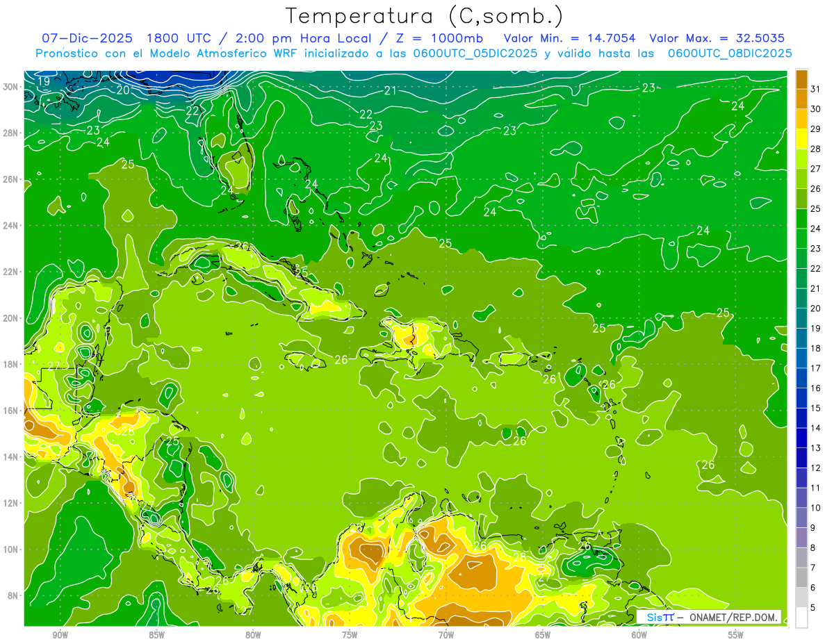This screenshot has width=834, height=644.
Task: Click the "26N" latitude axis label
Action: (10, 179)
